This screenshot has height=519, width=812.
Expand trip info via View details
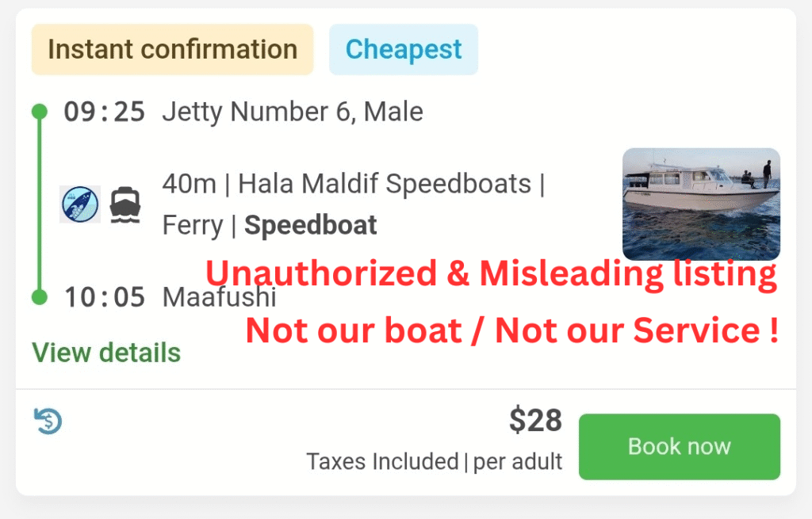click(106, 353)
